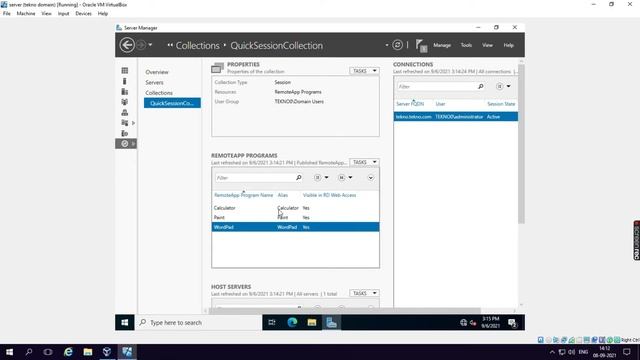
Task: Click the host ENG language indicator
Action: pyautogui.click(x=583, y=352)
